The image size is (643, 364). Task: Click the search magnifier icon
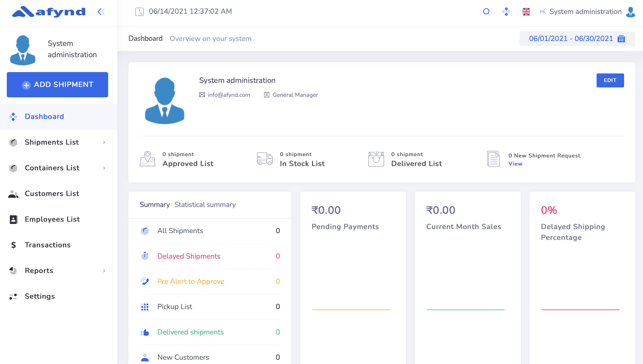(486, 11)
